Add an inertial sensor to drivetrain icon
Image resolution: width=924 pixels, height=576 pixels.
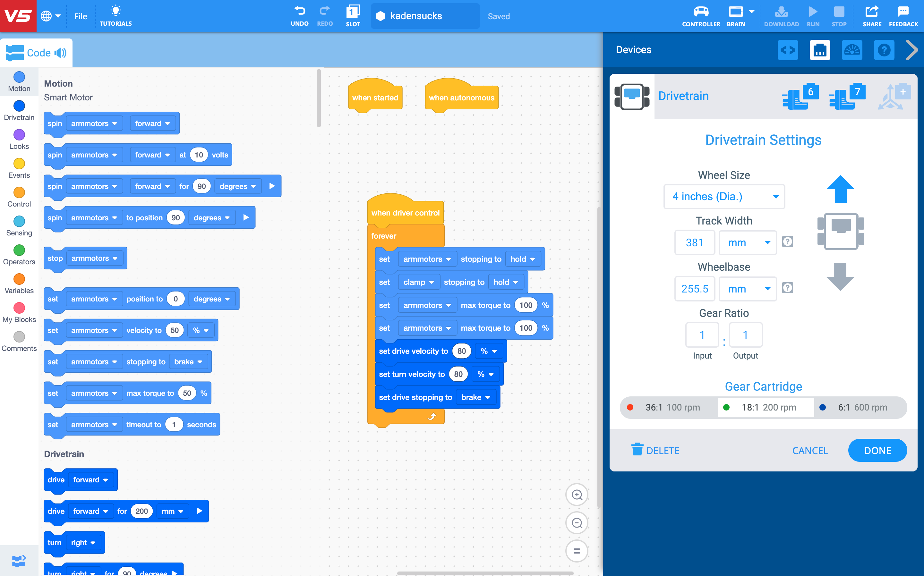point(894,97)
